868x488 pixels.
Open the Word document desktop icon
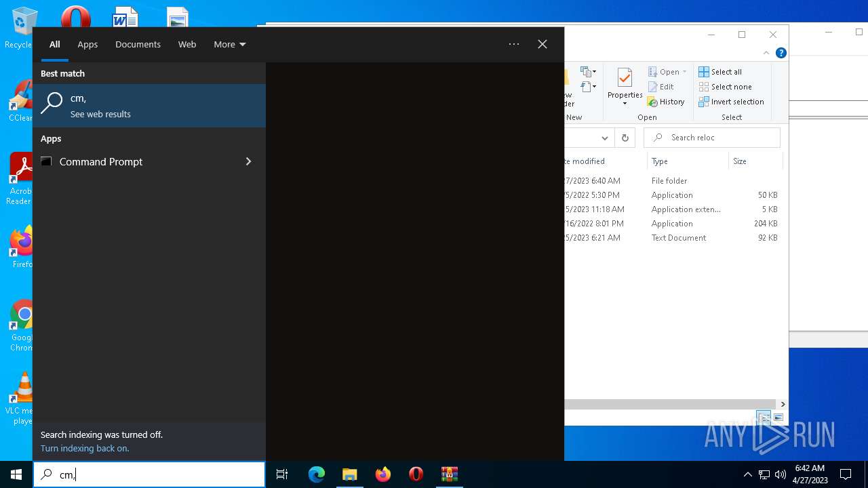(125, 16)
